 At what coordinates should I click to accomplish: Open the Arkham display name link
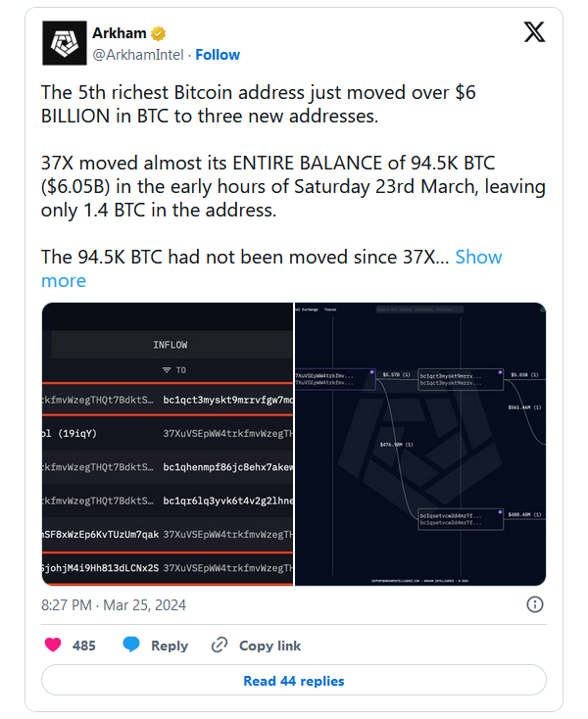click(x=120, y=33)
